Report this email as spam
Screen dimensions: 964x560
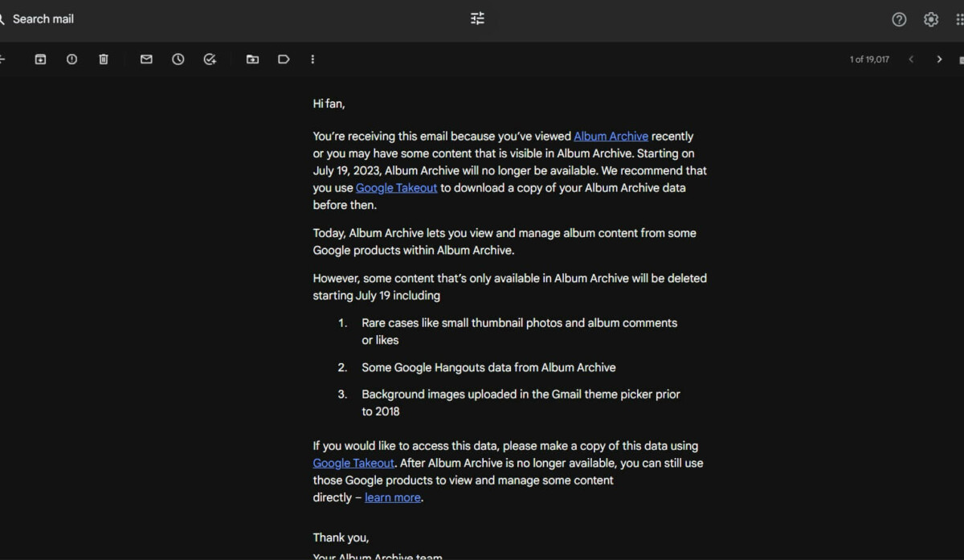click(x=71, y=59)
